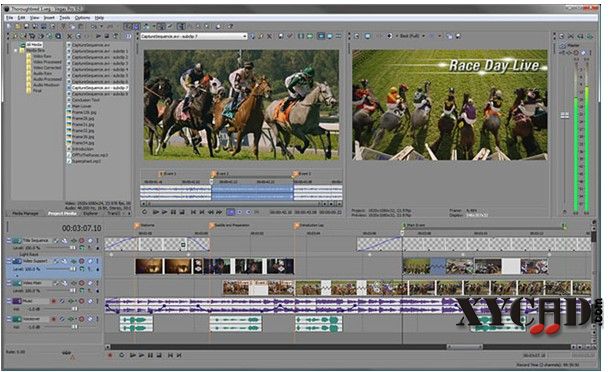Image resolution: width=609 pixels, height=372 pixels.
Task: Arm the Voiceover track for record
Action: tap(54, 319)
